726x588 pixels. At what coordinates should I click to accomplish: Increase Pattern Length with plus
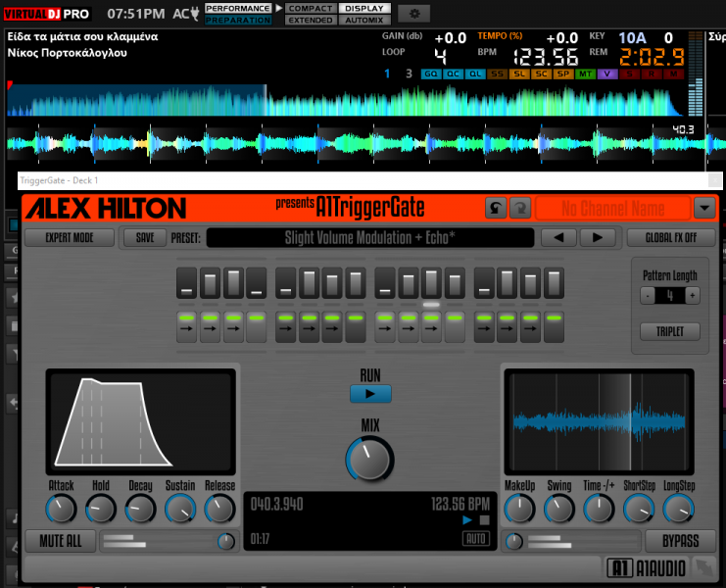[x=693, y=295]
